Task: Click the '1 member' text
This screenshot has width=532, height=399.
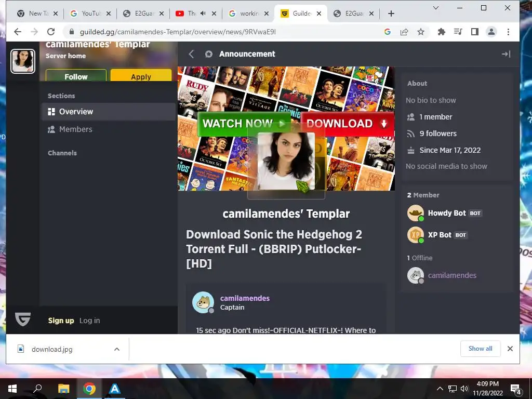Action: click(436, 117)
